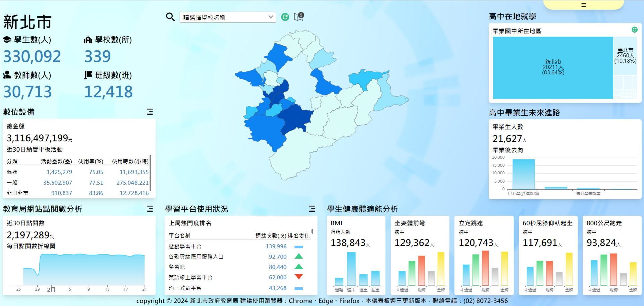Open the 教育局網站點閱數分析 menu icon

(150, 209)
